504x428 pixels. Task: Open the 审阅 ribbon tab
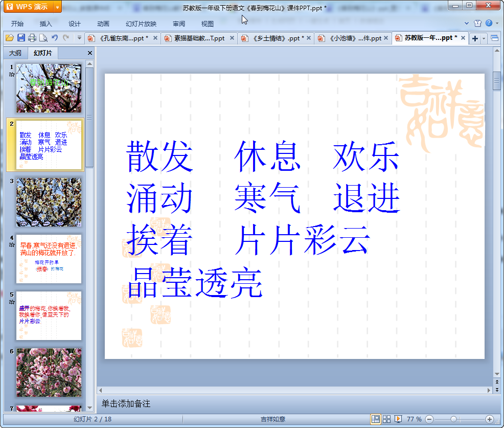[179, 24]
